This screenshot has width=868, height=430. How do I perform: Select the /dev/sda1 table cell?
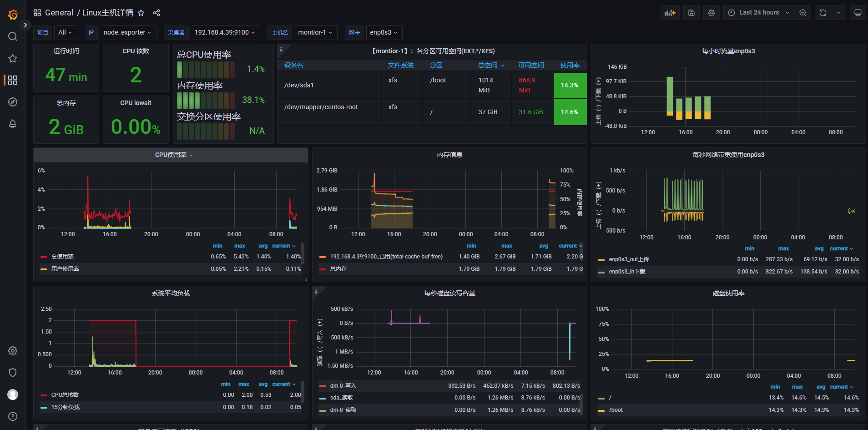pos(329,86)
